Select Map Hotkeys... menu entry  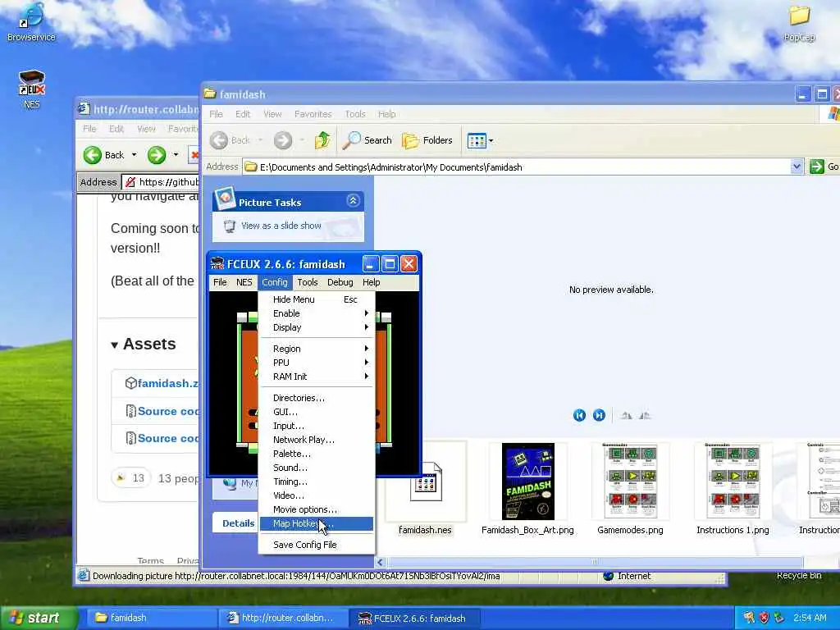(x=316, y=523)
